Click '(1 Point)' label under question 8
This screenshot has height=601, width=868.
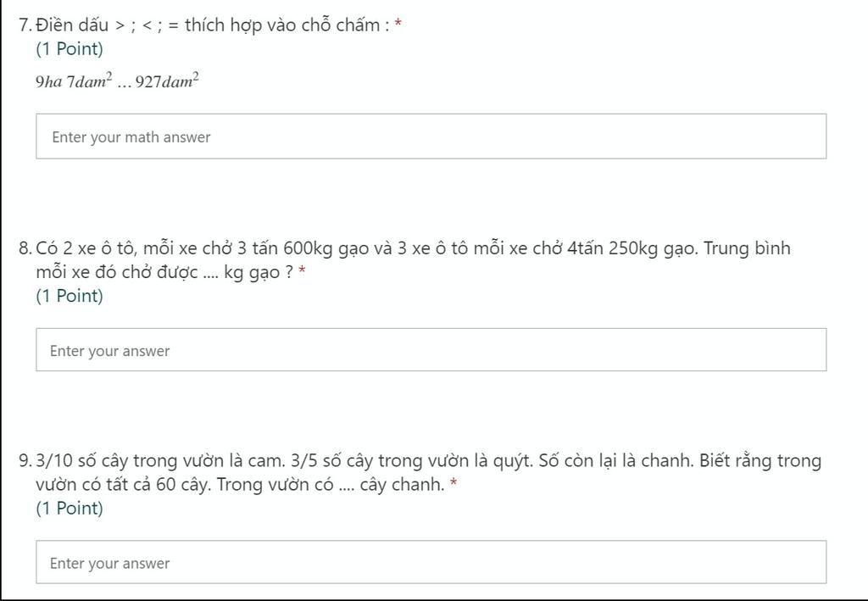70,296
